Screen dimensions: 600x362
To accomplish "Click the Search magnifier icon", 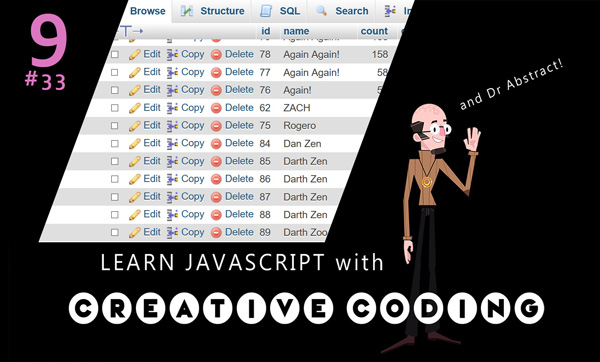I will pos(322,11).
